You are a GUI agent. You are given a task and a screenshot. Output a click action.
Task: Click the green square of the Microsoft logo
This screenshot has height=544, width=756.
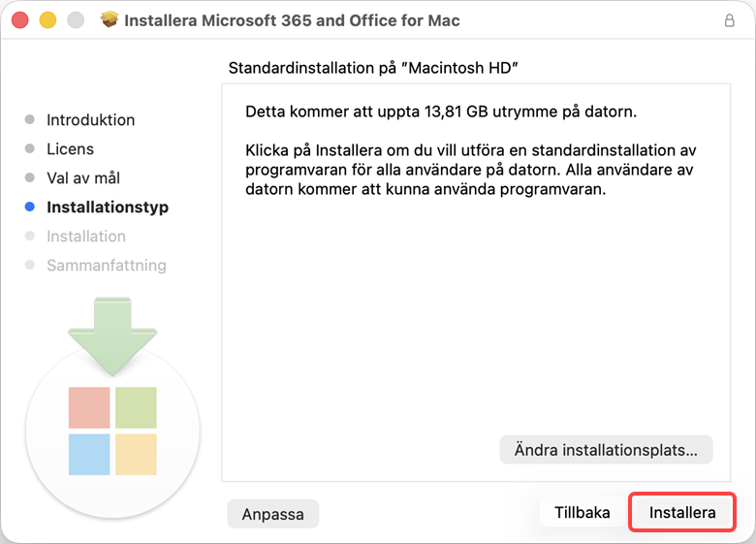click(x=136, y=408)
